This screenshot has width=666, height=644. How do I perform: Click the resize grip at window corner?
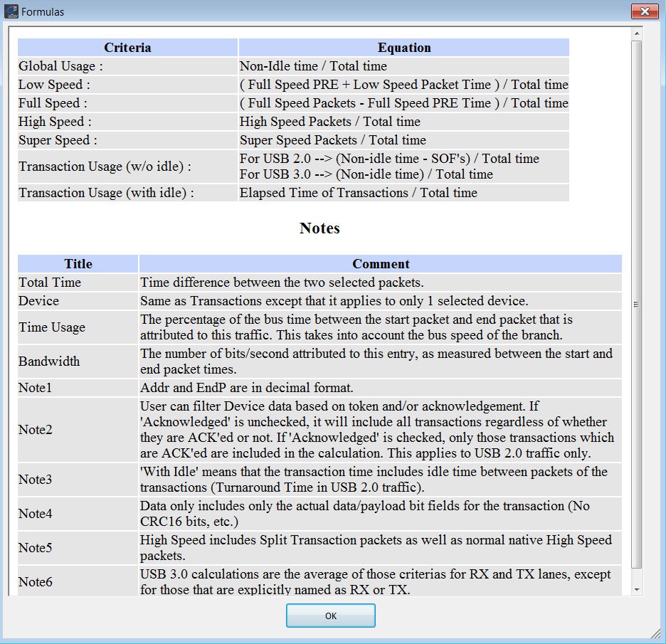click(656, 633)
